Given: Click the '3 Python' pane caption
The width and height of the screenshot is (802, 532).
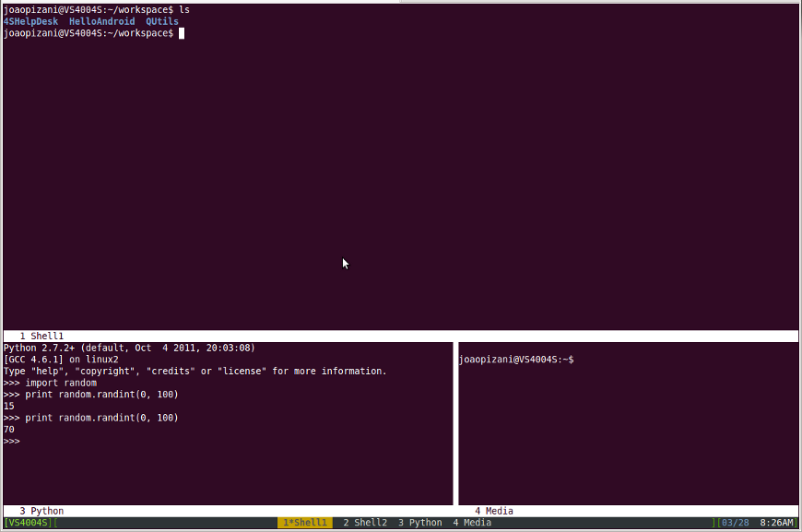Looking at the screenshot, I should pyautogui.click(x=41, y=511).
